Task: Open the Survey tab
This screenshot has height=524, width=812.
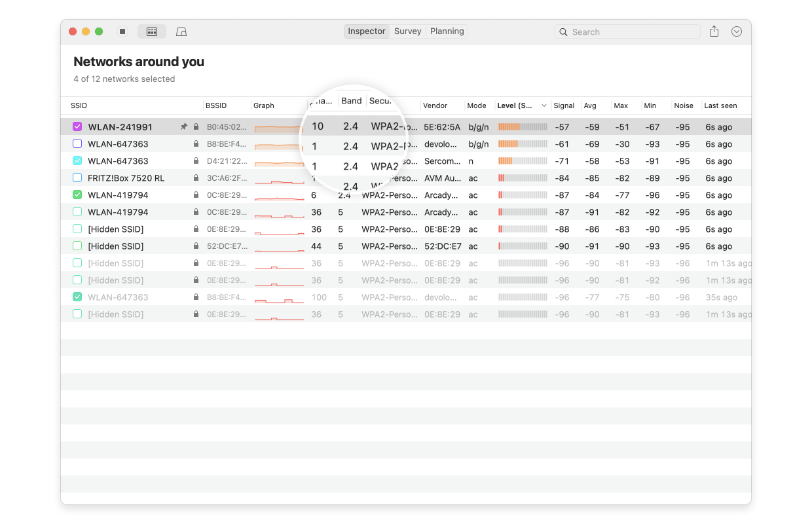Action: click(407, 31)
